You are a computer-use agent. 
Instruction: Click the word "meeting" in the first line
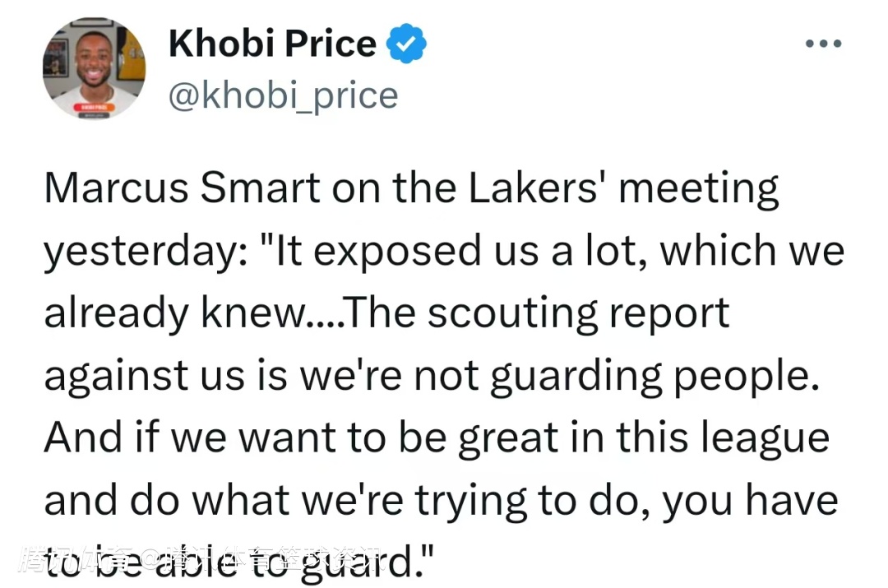(x=699, y=191)
